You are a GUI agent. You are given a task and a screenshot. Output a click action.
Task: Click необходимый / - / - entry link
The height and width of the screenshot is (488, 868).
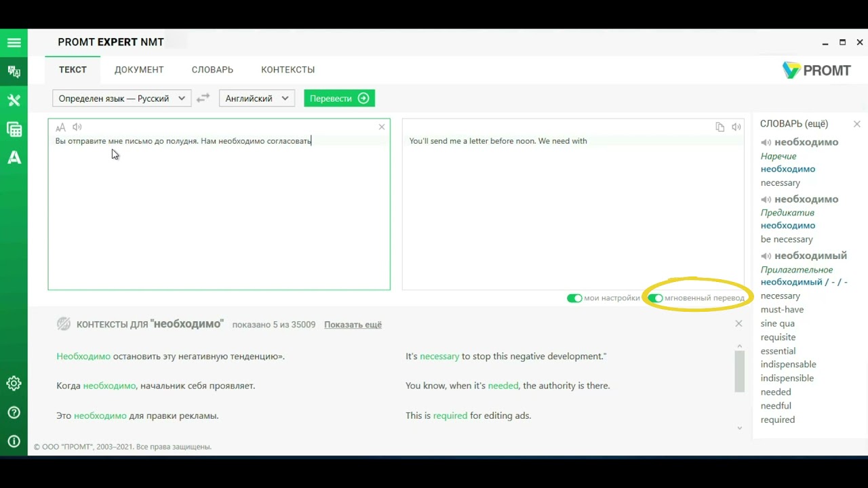pyautogui.click(x=804, y=282)
